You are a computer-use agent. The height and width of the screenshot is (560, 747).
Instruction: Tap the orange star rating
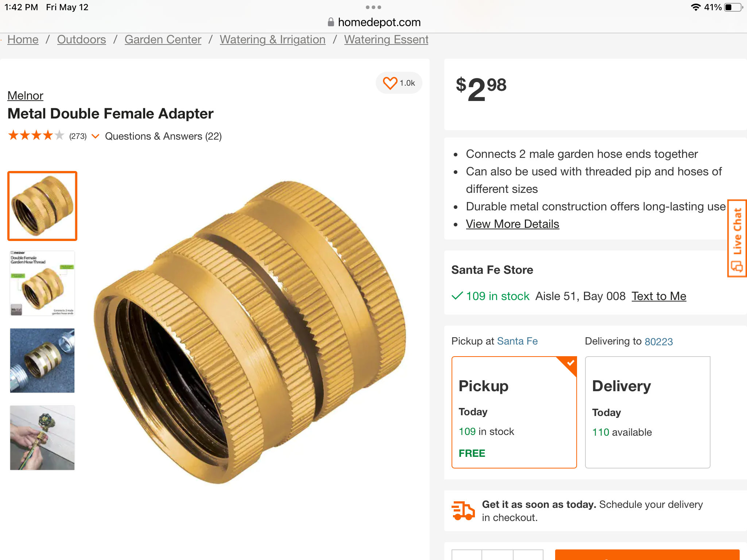(36, 136)
